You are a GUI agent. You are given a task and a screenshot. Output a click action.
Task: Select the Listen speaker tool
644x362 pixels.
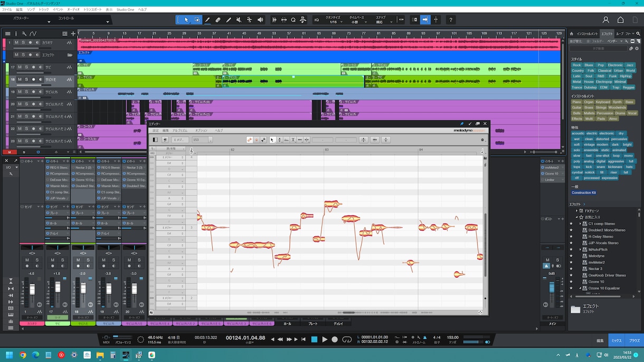coord(260,20)
